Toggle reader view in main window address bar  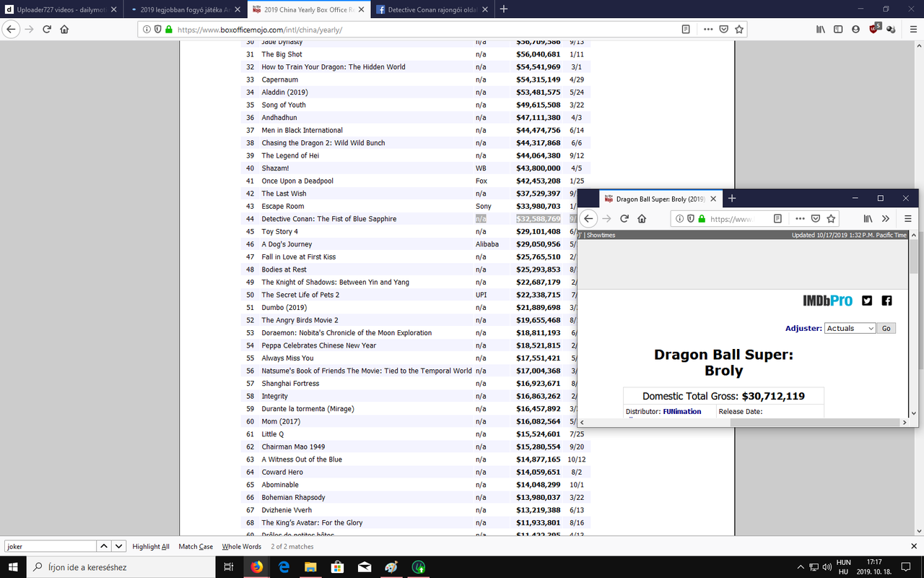click(x=686, y=30)
